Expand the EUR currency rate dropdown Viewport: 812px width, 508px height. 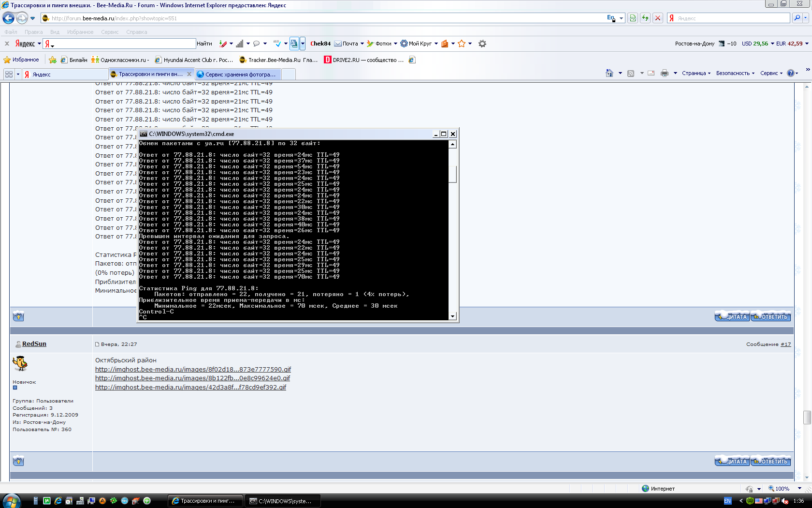click(806, 44)
